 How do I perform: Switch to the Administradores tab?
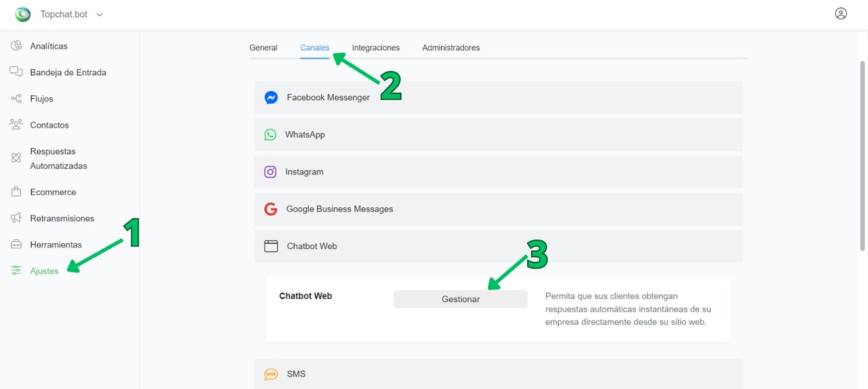(451, 48)
